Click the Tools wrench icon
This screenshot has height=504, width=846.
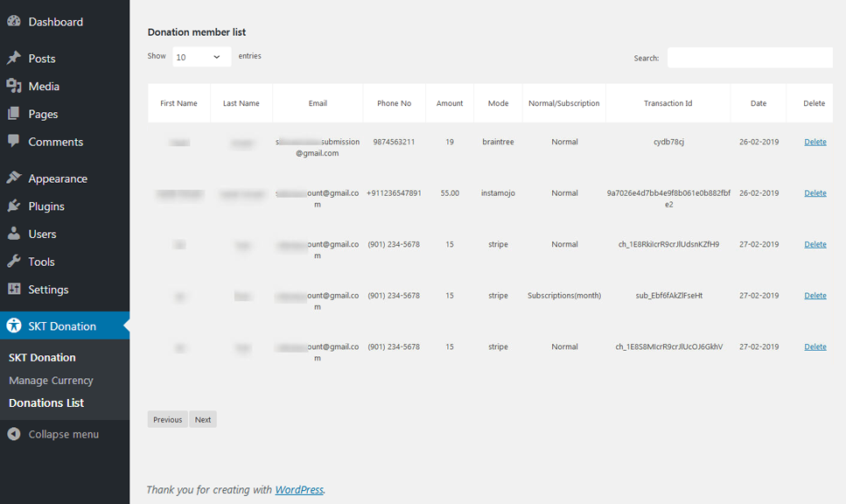(x=14, y=262)
